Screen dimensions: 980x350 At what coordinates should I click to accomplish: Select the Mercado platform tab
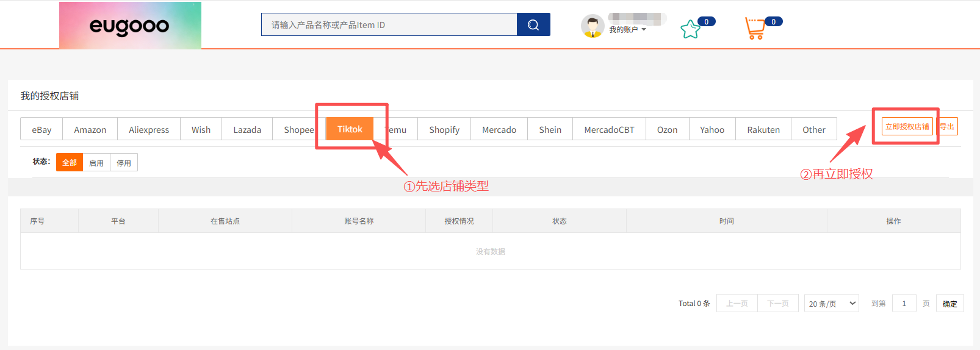click(x=499, y=129)
